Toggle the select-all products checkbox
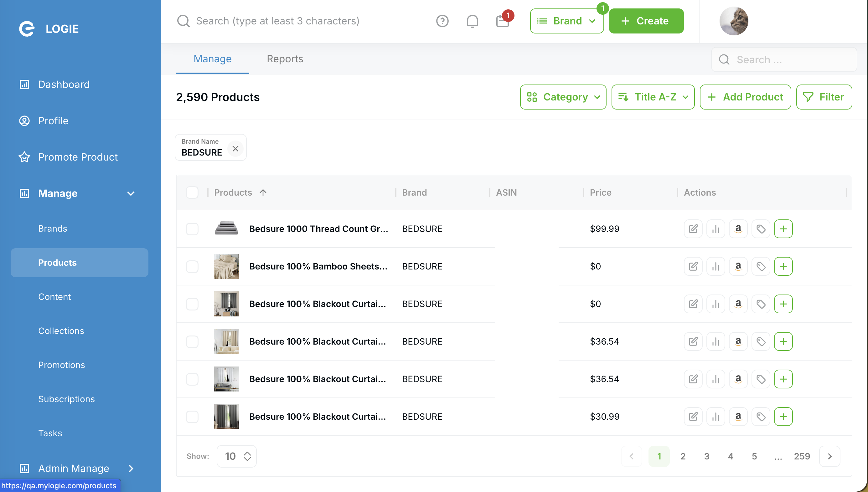Screen dimensions: 868x492 pos(192,192)
